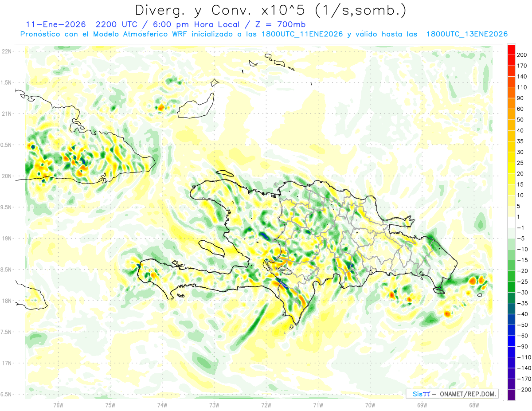Click the '-5' color scale value

(x=520, y=239)
